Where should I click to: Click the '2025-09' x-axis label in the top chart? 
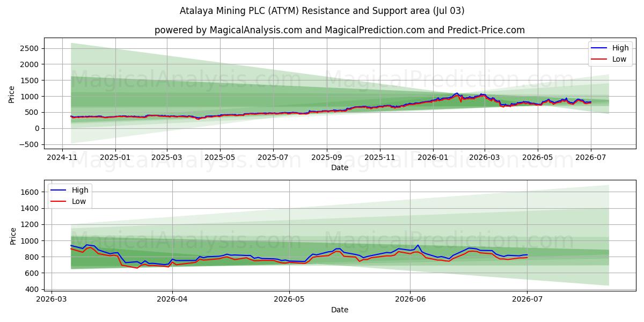[326, 158]
